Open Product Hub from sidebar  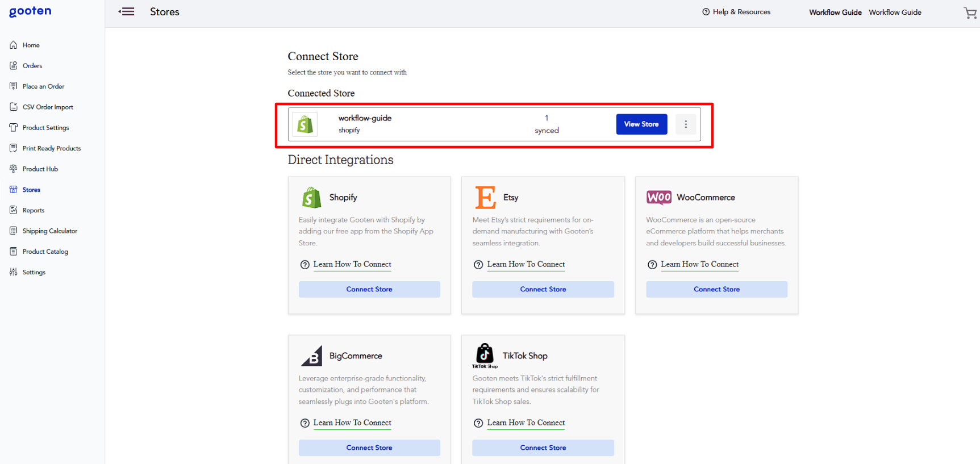coord(40,169)
